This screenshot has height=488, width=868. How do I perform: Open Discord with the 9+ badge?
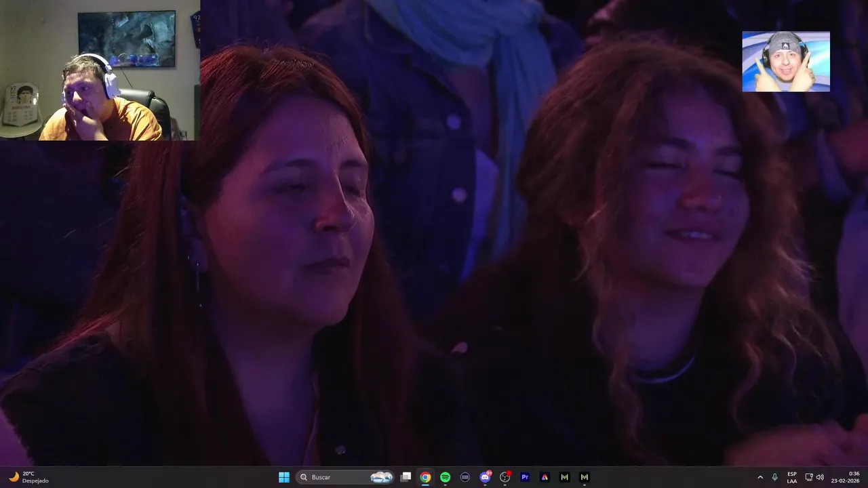485,477
